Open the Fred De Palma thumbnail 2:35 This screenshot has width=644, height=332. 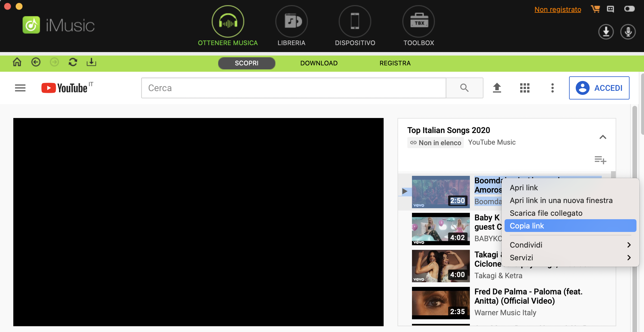click(441, 303)
